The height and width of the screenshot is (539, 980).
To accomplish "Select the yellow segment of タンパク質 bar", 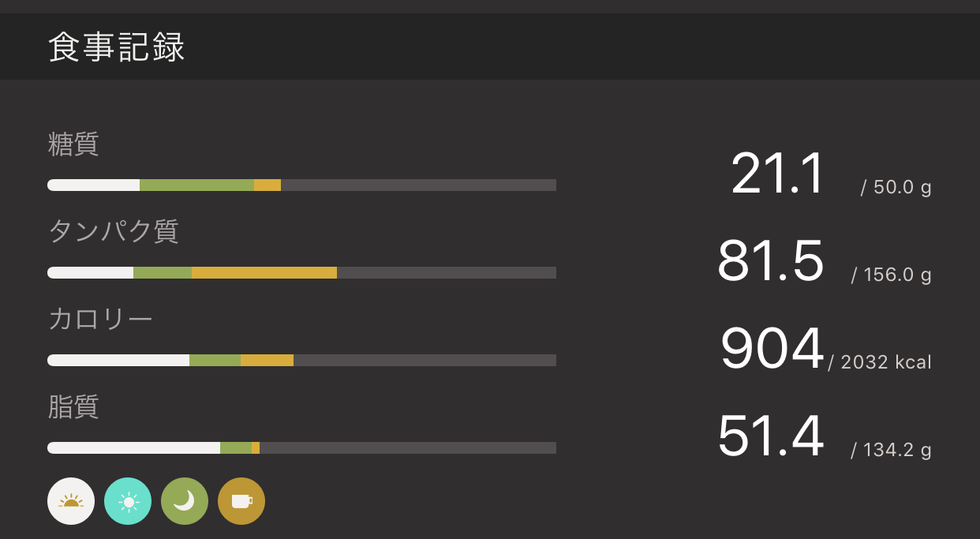I will click(264, 273).
